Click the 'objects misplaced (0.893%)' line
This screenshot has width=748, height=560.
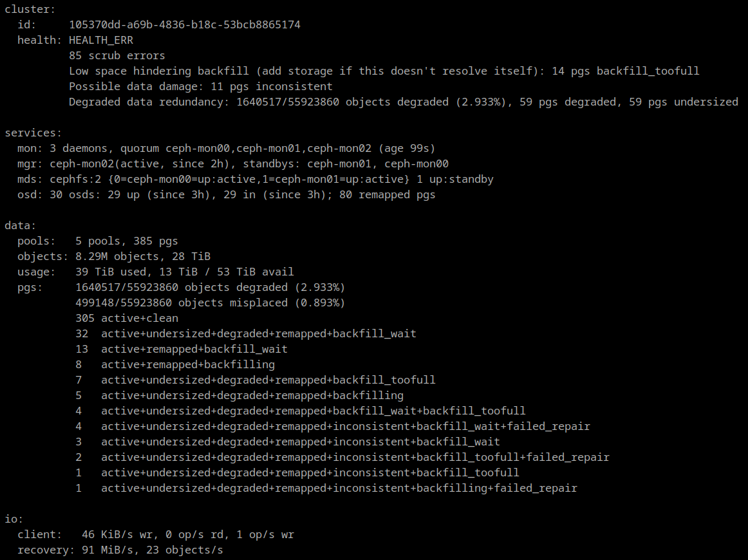[x=210, y=303]
